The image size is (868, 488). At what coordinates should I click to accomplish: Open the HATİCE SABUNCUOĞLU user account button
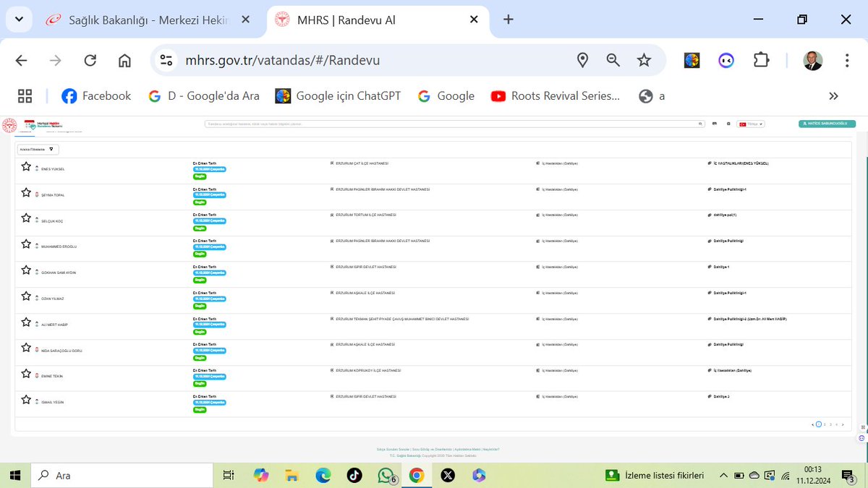pos(827,124)
